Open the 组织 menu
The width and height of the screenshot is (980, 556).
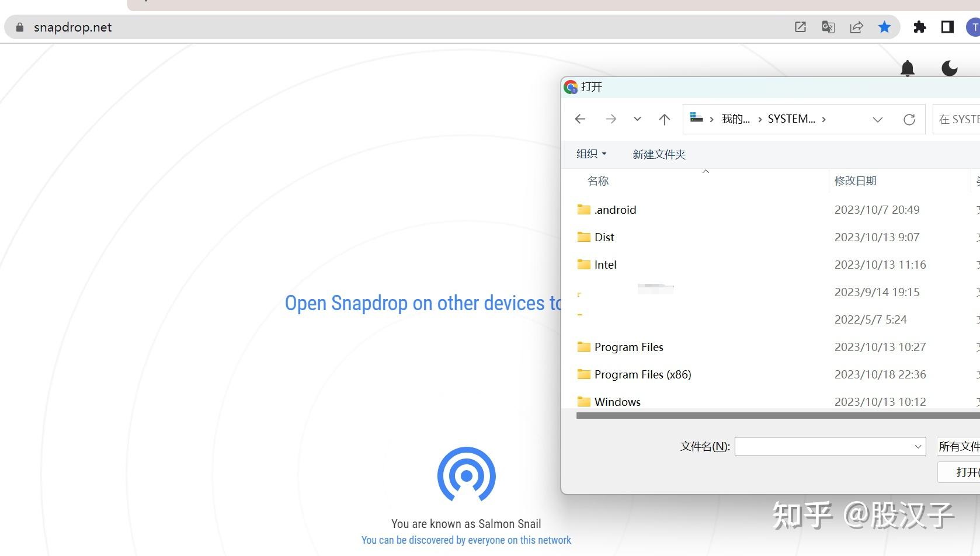click(591, 154)
